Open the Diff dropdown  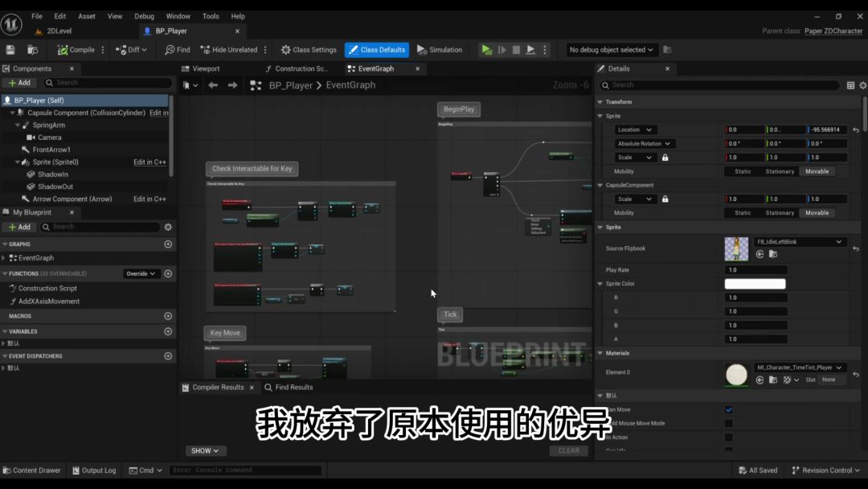(131, 50)
